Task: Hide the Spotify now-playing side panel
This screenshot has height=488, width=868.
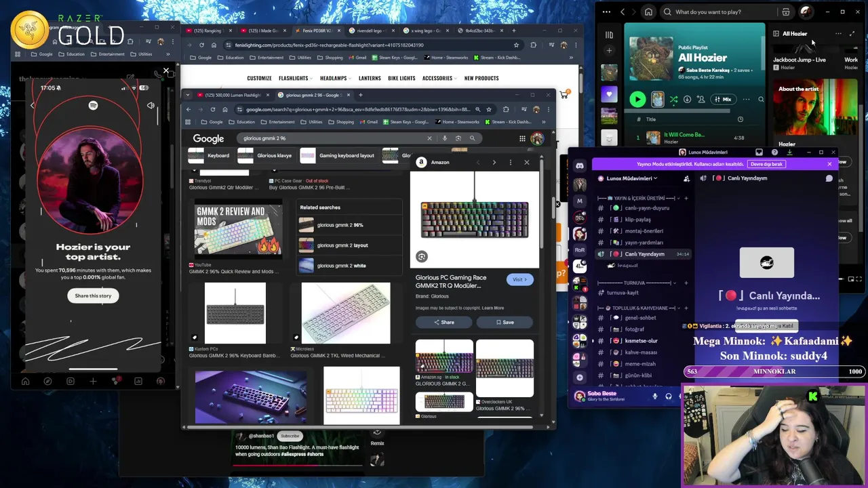Action: 776,33
